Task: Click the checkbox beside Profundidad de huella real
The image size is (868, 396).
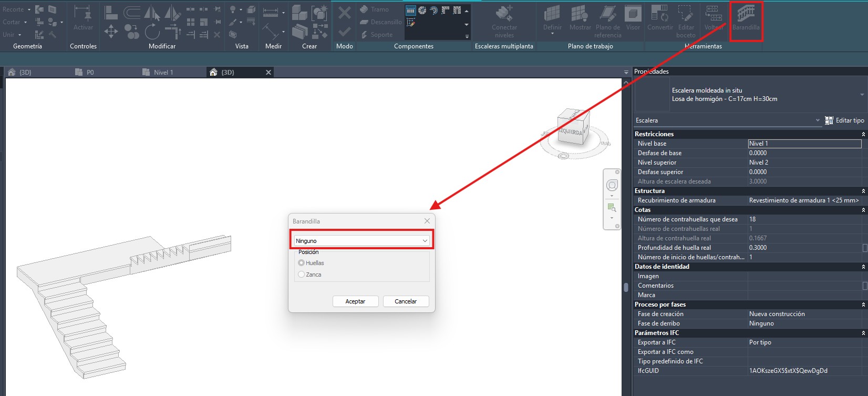Action: 864,248
